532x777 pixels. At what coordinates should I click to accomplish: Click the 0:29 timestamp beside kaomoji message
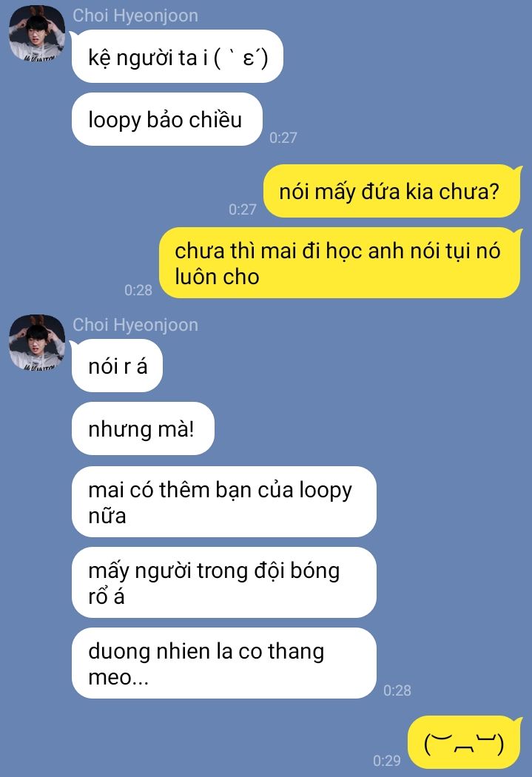tap(387, 761)
